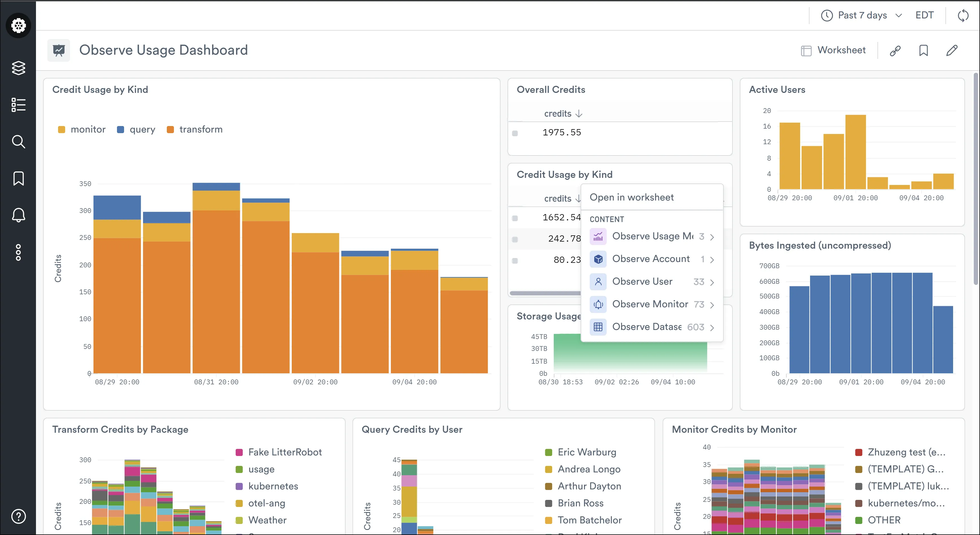
Task: Toggle the OTHER legend entry in Monitor Credits
Action: pos(878,520)
